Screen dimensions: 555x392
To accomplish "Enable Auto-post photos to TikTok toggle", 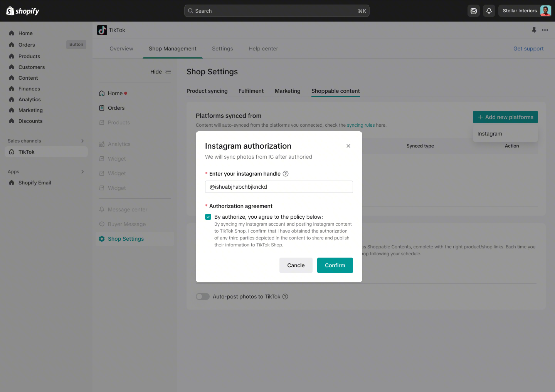I will pyautogui.click(x=203, y=297).
